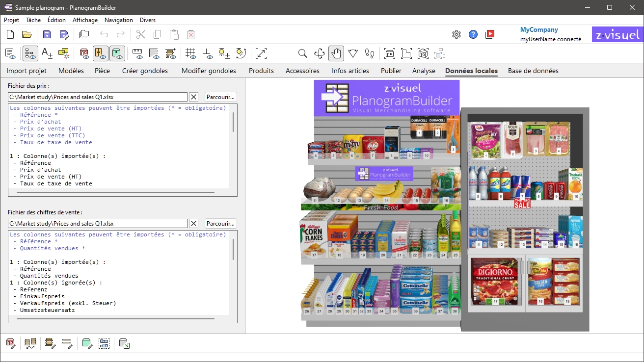This screenshot has width=644, height=362.
Task: Click the lamp ± lighting intensity icon
Action: click(x=224, y=53)
